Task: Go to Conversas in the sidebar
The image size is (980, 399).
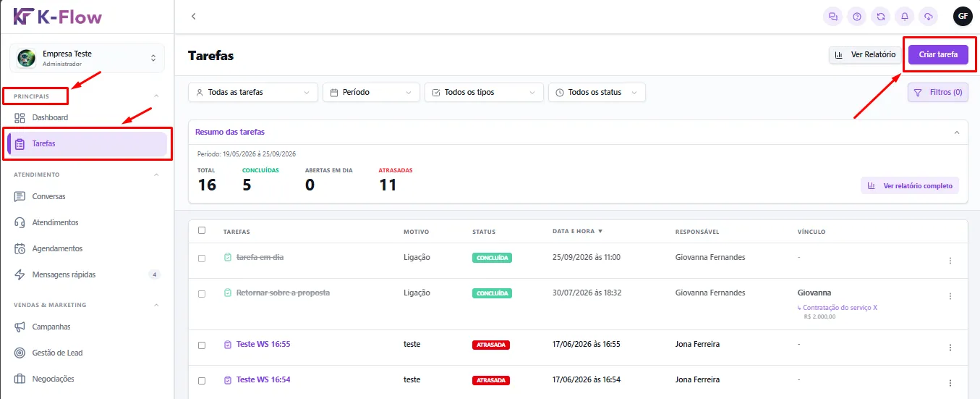Action: [87, 196]
